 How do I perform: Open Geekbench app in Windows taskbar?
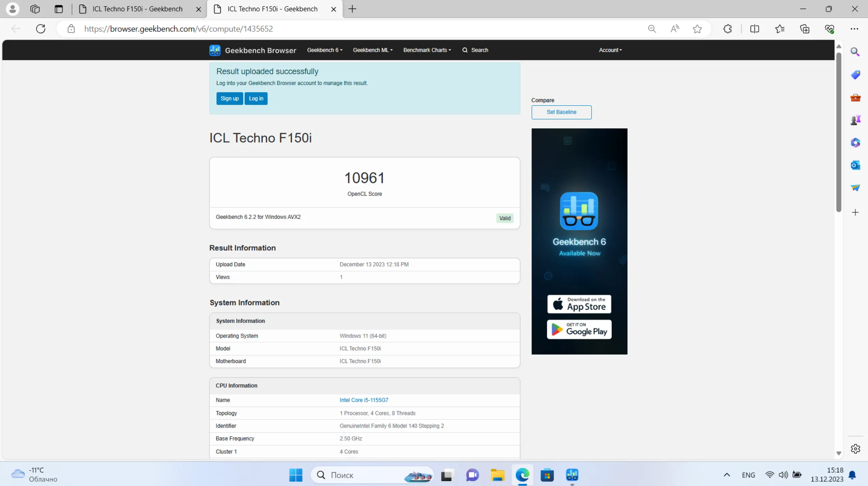point(572,475)
